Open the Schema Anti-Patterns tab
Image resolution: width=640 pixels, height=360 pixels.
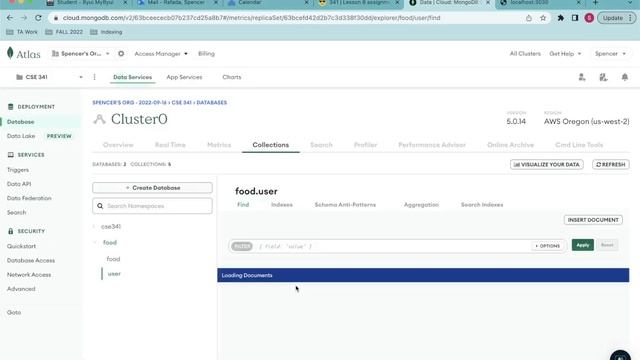345,205
